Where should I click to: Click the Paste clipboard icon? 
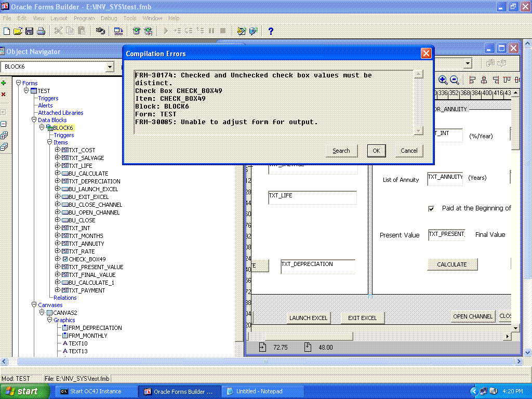82,31
